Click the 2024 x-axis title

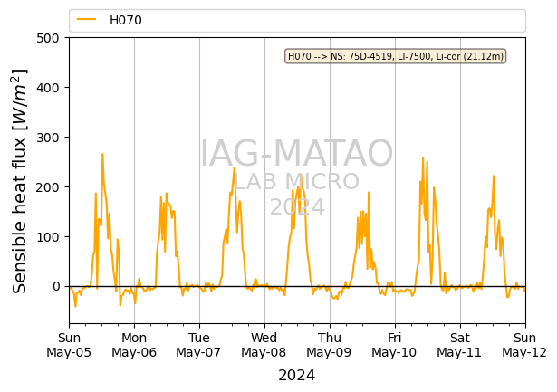(297, 376)
